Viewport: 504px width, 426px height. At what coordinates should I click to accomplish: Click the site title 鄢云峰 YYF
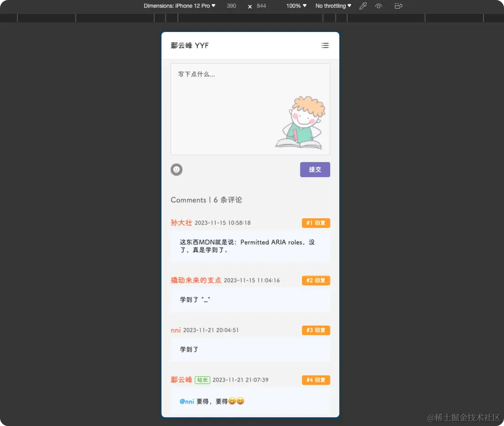tap(189, 45)
